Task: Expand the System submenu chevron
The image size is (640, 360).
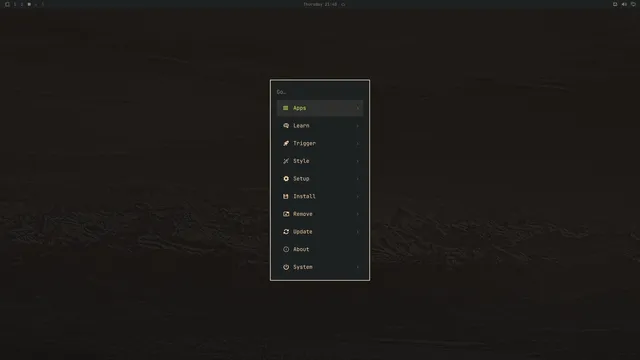Action: pos(358,267)
